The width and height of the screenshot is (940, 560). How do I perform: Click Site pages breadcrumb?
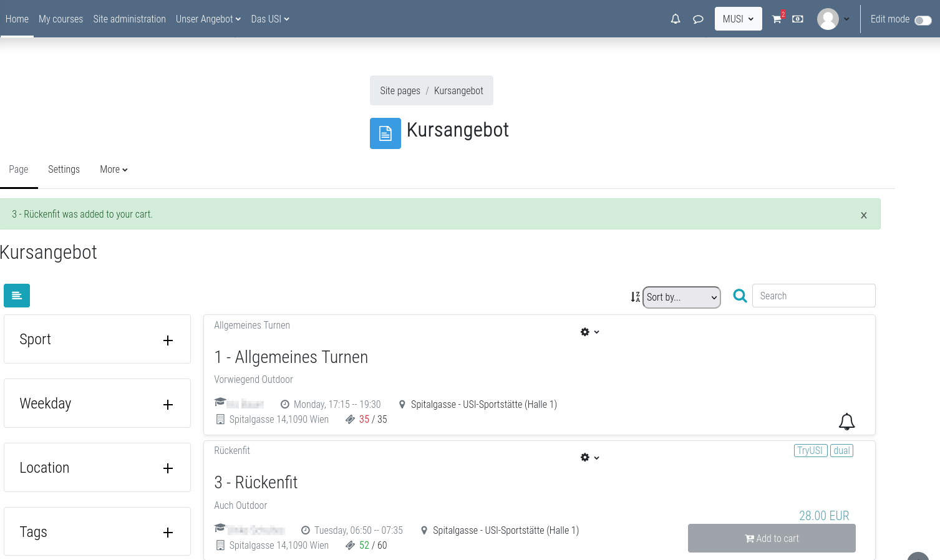click(x=400, y=91)
